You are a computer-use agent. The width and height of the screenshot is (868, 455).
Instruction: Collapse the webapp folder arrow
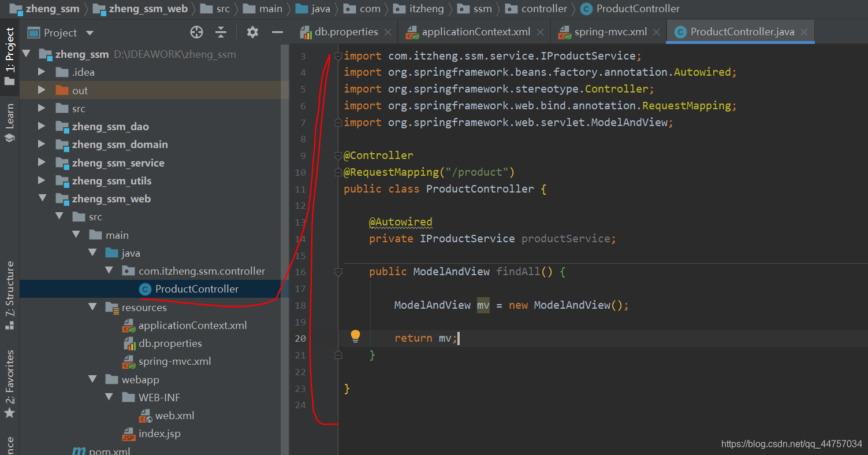pyautogui.click(x=92, y=379)
